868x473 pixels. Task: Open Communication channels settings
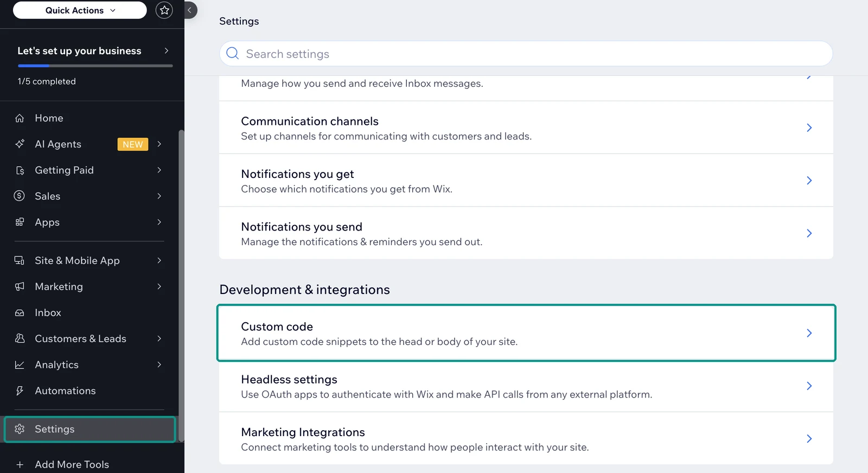click(526, 128)
